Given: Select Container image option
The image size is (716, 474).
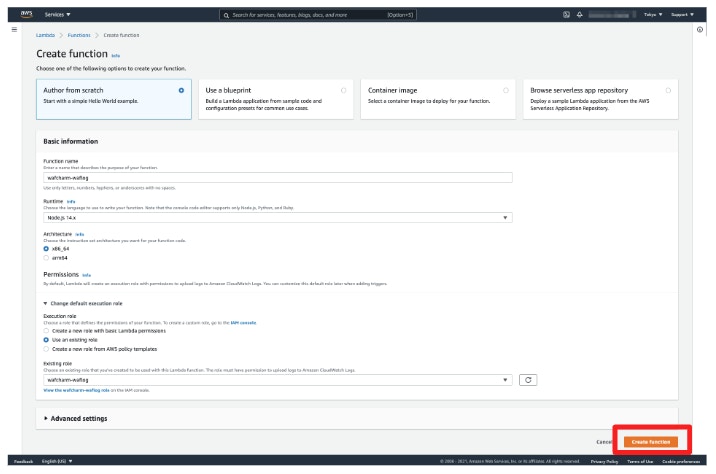Looking at the screenshot, I should pyautogui.click(x=438, y=99).
